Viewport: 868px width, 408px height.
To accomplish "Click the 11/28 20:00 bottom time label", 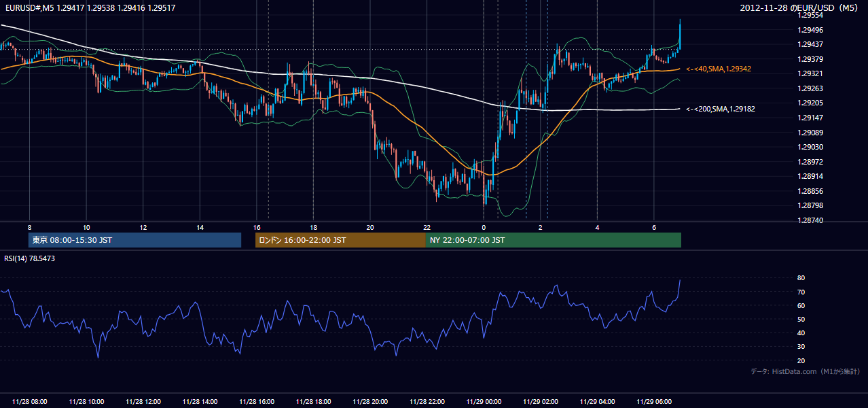I will [370, 402].
